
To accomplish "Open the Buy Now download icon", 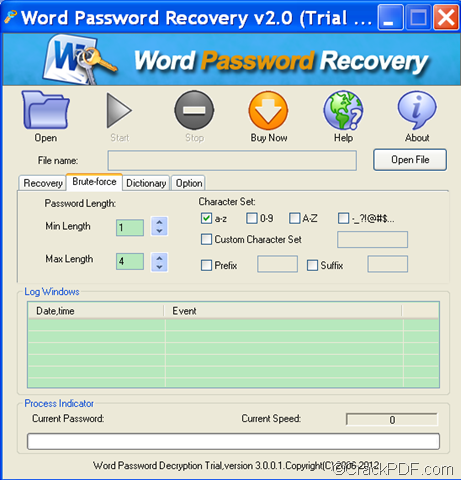I will pyautogui.click(x=268, y=110).
